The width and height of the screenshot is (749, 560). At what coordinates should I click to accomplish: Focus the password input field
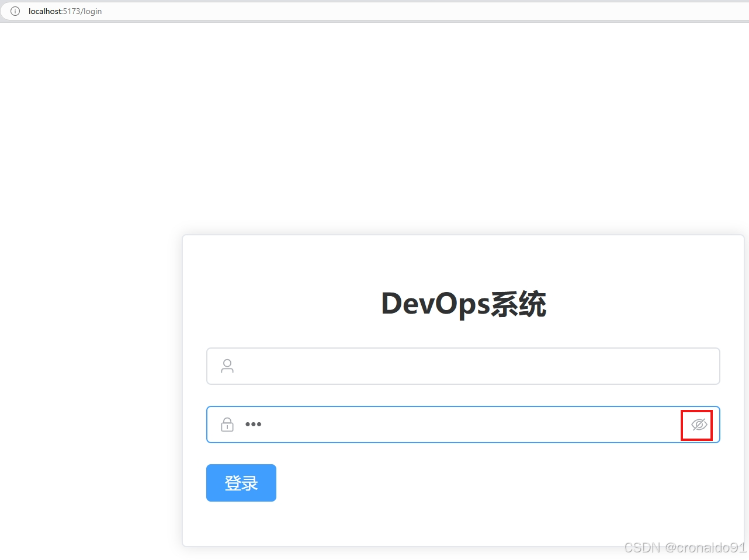(x=463, y=425)
